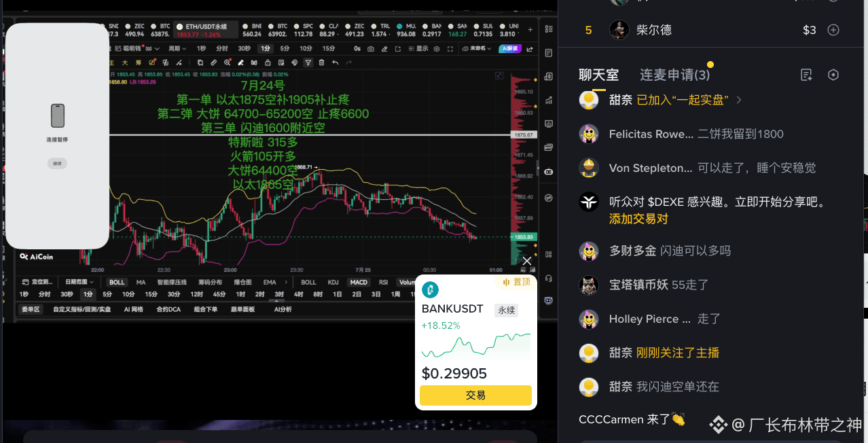The height and width of the screenshot is (443, 868).
Task: Open the 委单区 panel tab
Action: (31, 309)
